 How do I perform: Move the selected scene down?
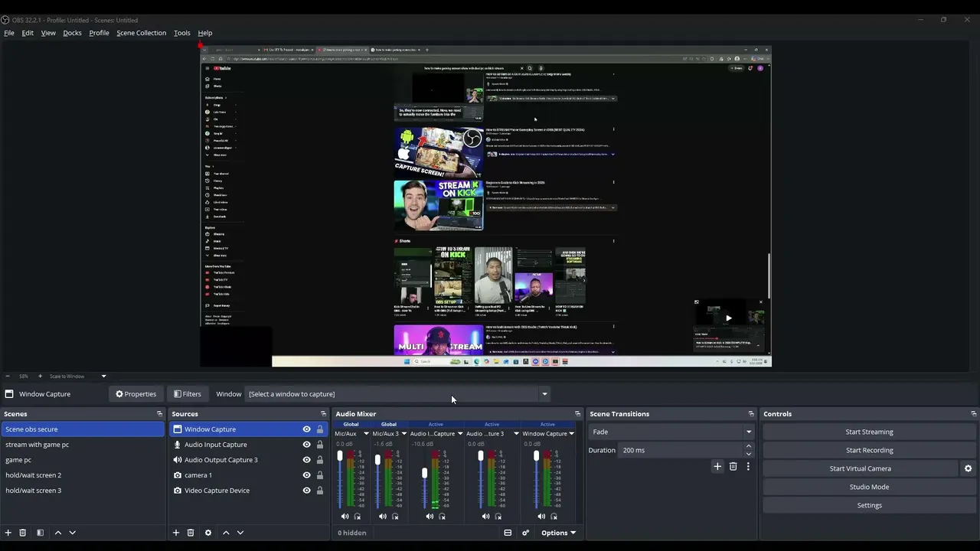pyautogui.click(x=72, y=533)
